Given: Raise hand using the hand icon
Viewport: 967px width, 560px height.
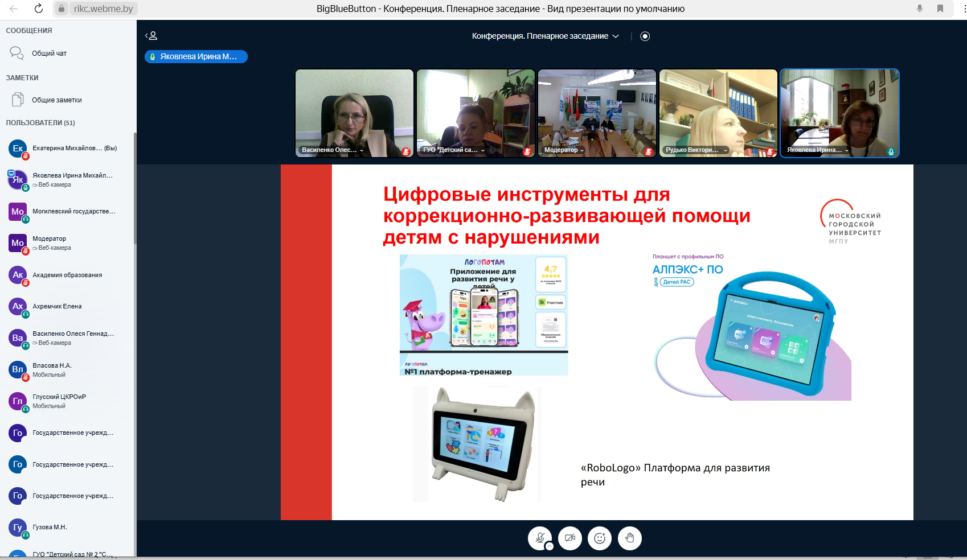Looking at the screenshot, I should pos(629,538).
